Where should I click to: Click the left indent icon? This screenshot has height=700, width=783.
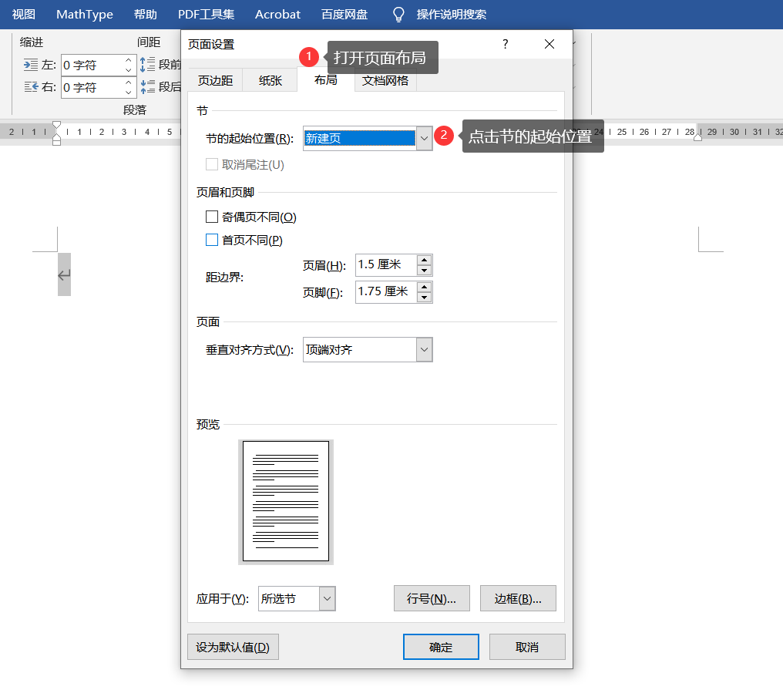(31, 65)
